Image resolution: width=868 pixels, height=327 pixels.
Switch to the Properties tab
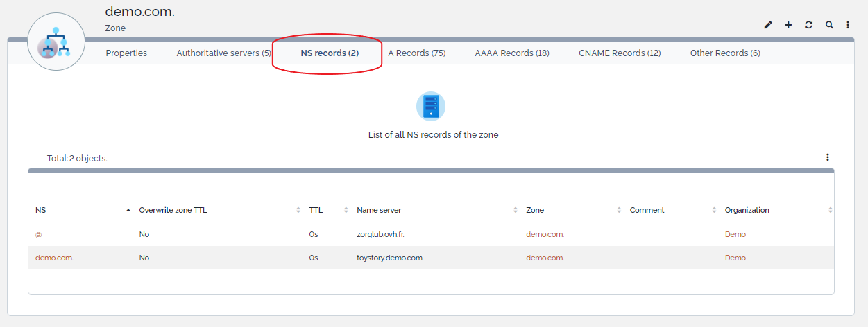pos(126,53)
